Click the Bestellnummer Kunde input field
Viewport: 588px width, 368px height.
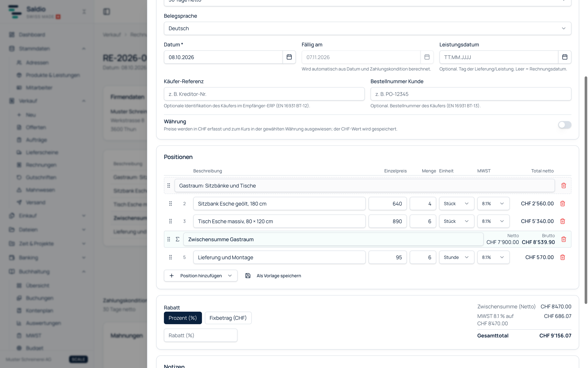point(471,94)
